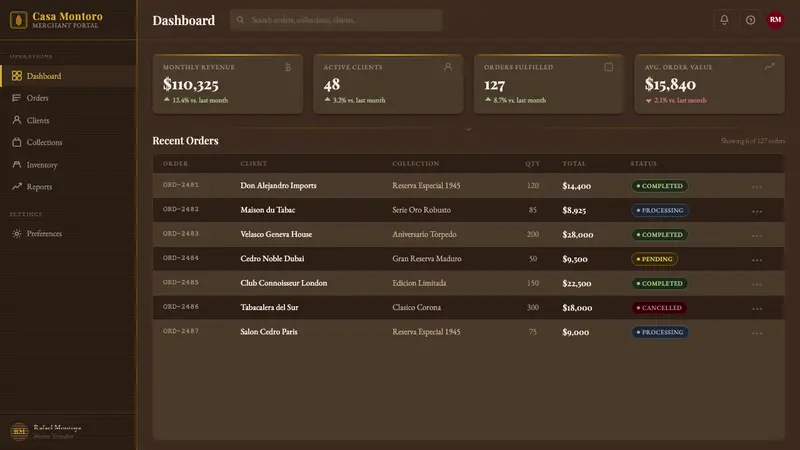Open the RM profile avatar in header
800x450 pixels.
click(x=775, y=20)
